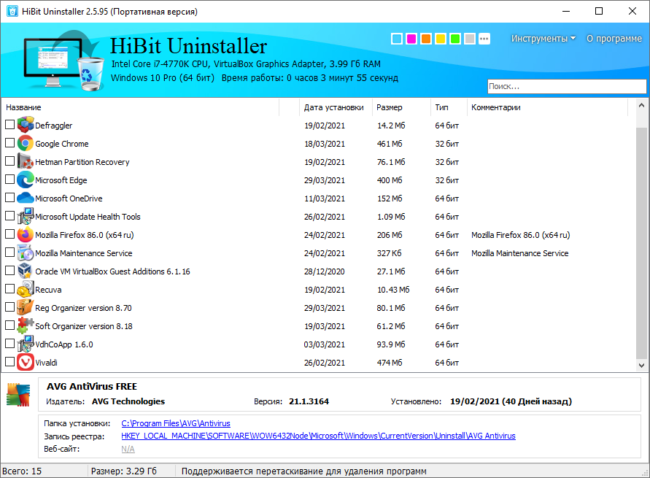Pick the magenta theme color swatch
650x478 pixels.
point(411,39)
